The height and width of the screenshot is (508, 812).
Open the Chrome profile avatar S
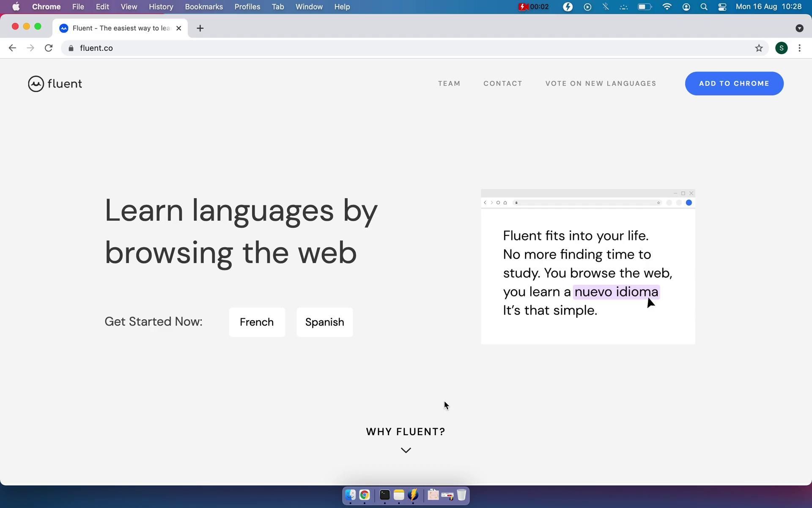781,48
